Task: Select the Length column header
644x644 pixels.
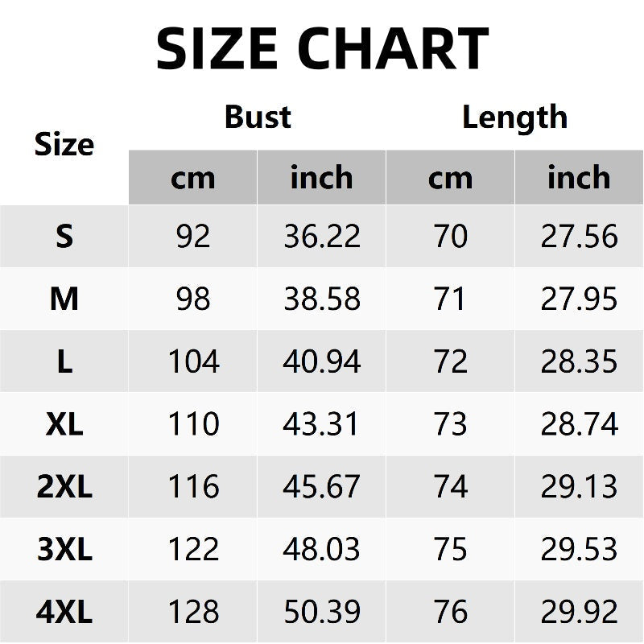Action: click(x=514, y=118)
